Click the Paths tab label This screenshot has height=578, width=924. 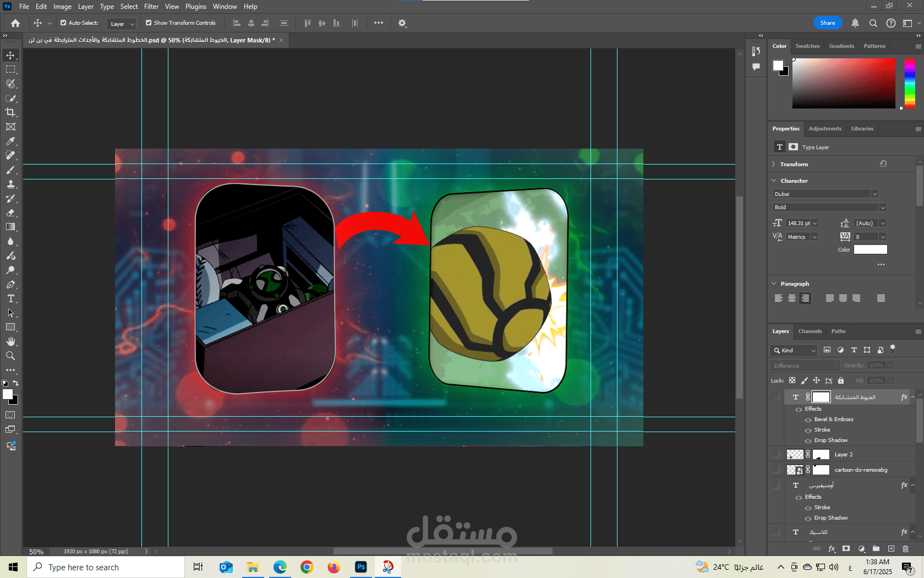point(838,331)
